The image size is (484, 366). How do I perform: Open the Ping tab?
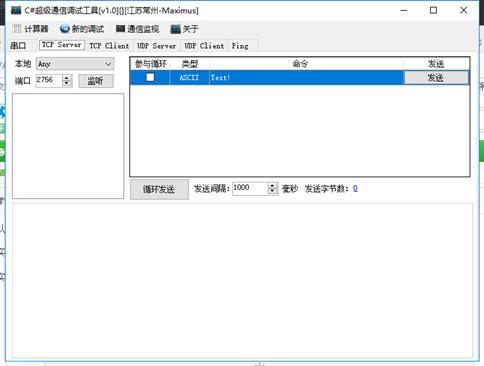click(240, 46)
